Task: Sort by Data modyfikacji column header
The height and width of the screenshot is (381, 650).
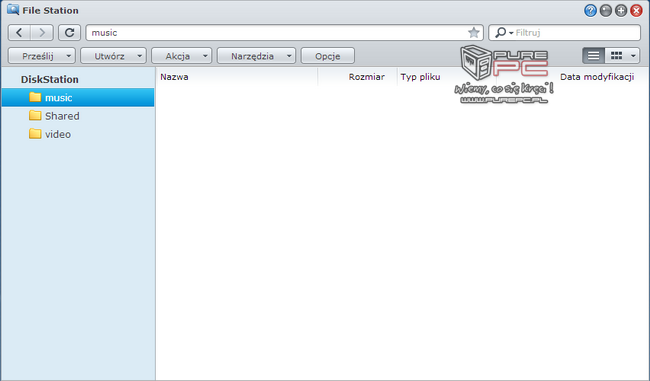Action: coord(597,77)
